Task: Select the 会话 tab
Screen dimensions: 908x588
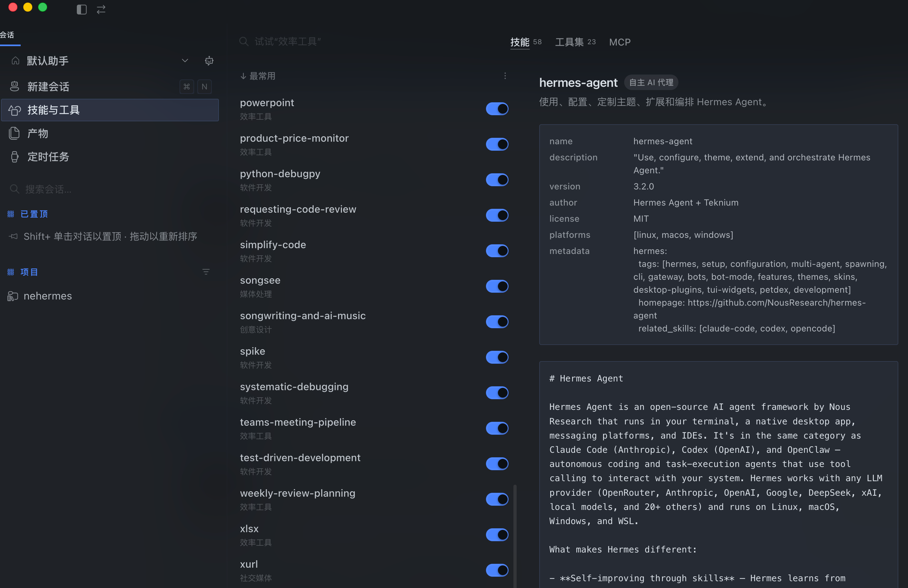Action: (x=8, y=35)
